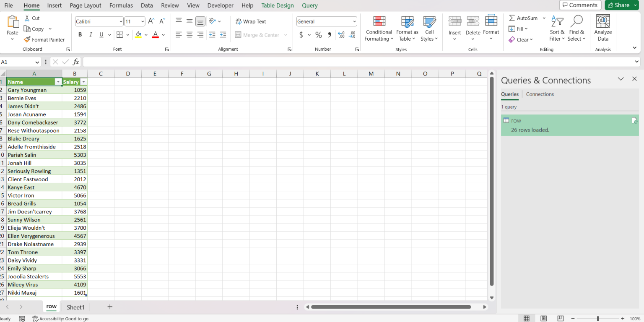Screen dimensions: 644x322
Task: Click the AutoSum sigma icon
Action: tap(512, 18)
